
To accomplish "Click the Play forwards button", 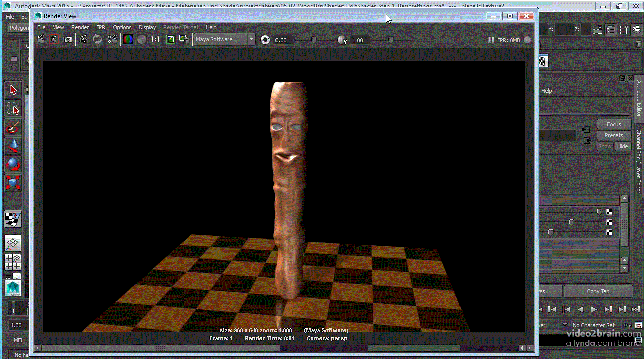I will (x=594, y=309).
